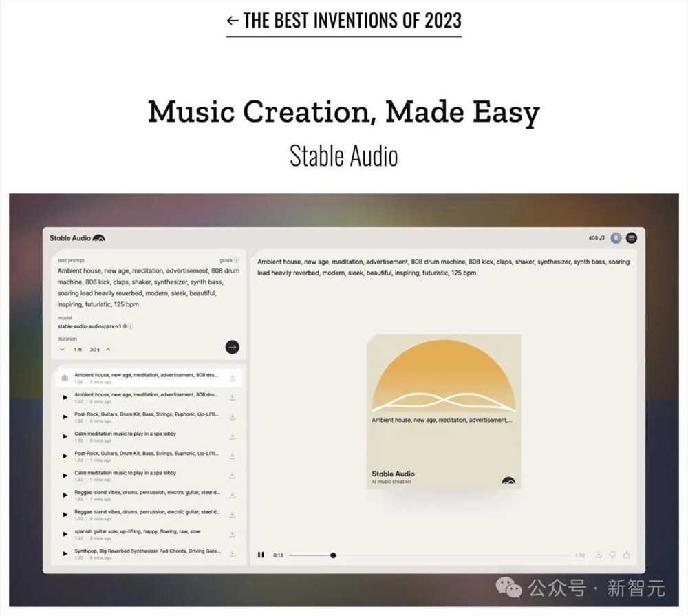The height and width of the screenshot is (616, 688).
Task: Decrease duration with the down chevron
Action: click(x=62, y=350)
